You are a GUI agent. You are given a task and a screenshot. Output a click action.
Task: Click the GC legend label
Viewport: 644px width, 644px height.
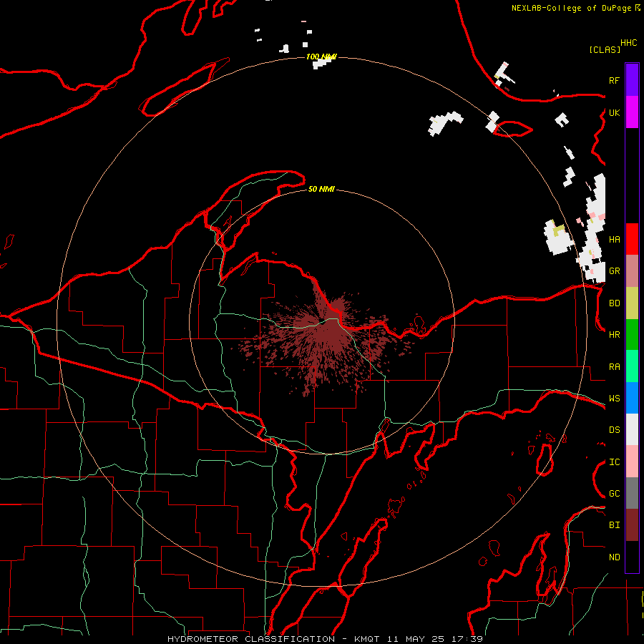[614, 494]
